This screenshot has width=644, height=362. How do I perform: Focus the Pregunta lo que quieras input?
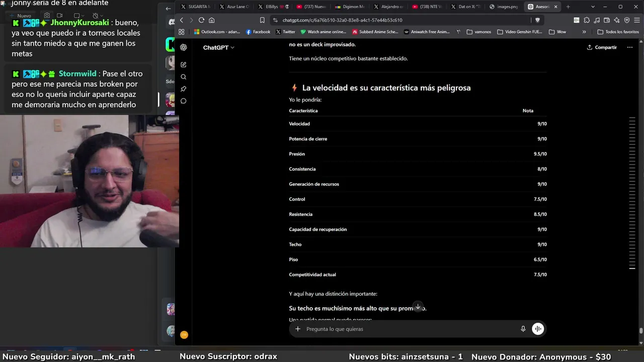pos(410,329)
